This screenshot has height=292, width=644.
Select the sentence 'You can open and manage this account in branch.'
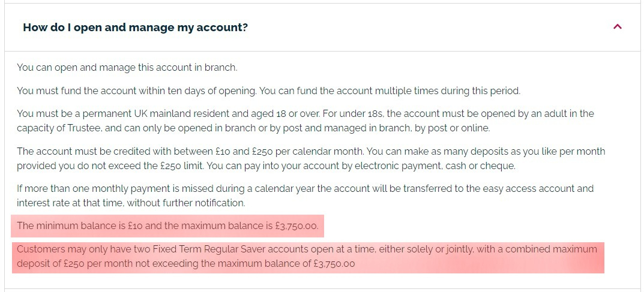pyautogui.click(x=127, y=67)
